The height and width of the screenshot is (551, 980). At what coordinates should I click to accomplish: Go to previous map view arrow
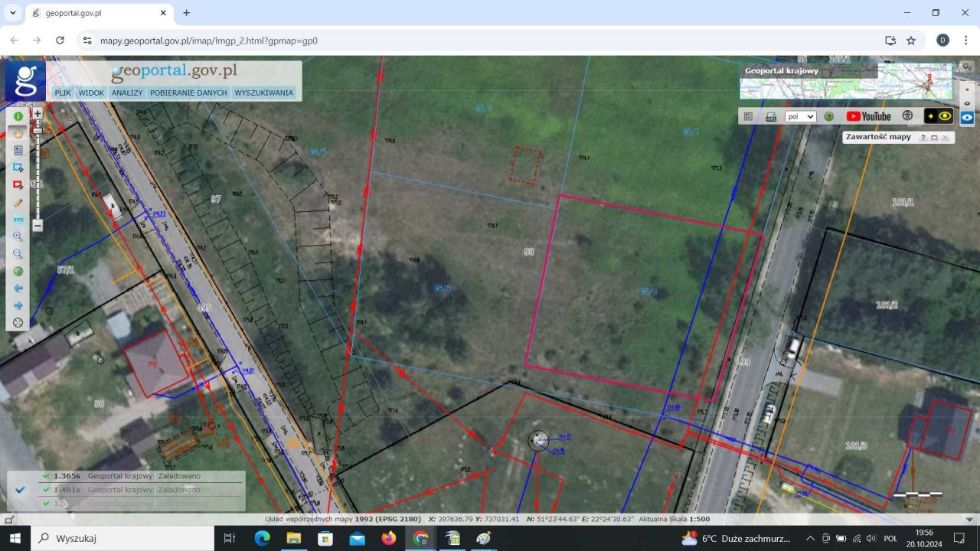pos(18,289)
